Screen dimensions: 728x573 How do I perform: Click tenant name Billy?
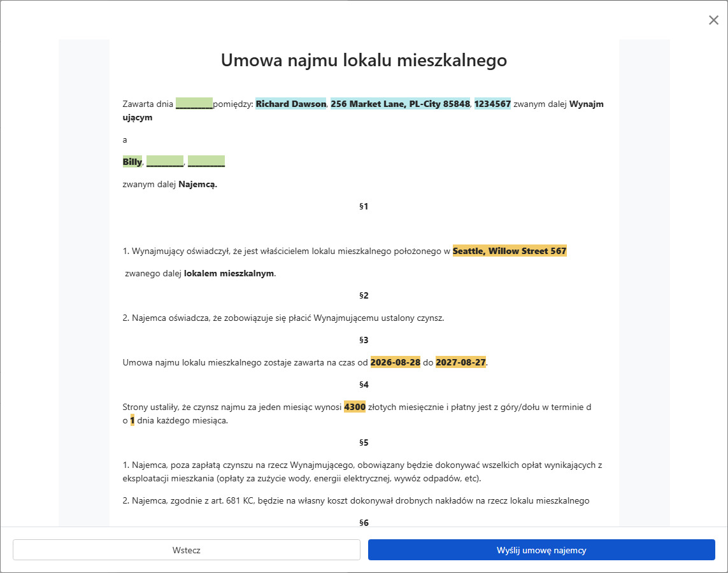tap(132, 162)
